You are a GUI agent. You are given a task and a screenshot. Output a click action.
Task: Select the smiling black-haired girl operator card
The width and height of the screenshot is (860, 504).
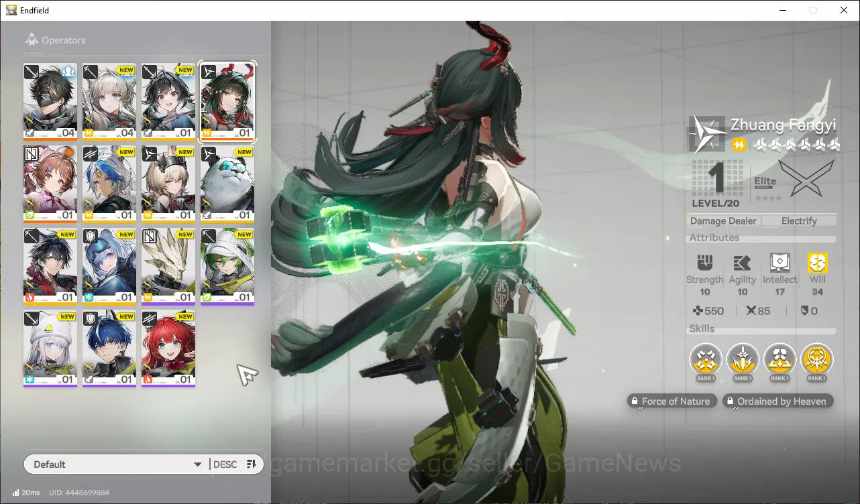pos(168,101)
